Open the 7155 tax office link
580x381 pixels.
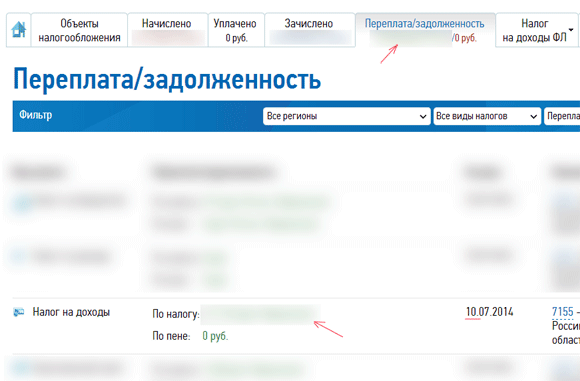point(562,312)
